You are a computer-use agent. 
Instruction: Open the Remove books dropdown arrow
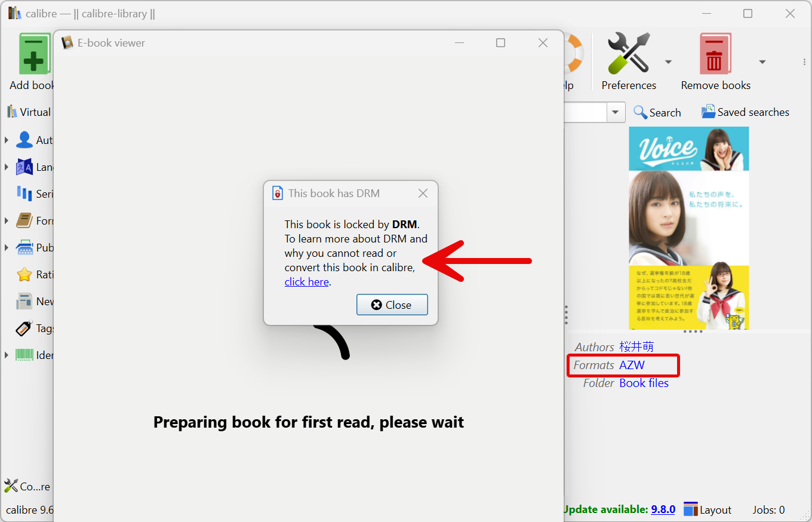point(762,62)
